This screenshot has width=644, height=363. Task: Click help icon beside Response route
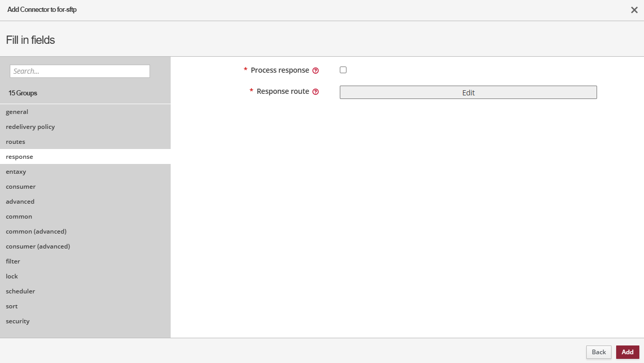click(x=316, y=92)
